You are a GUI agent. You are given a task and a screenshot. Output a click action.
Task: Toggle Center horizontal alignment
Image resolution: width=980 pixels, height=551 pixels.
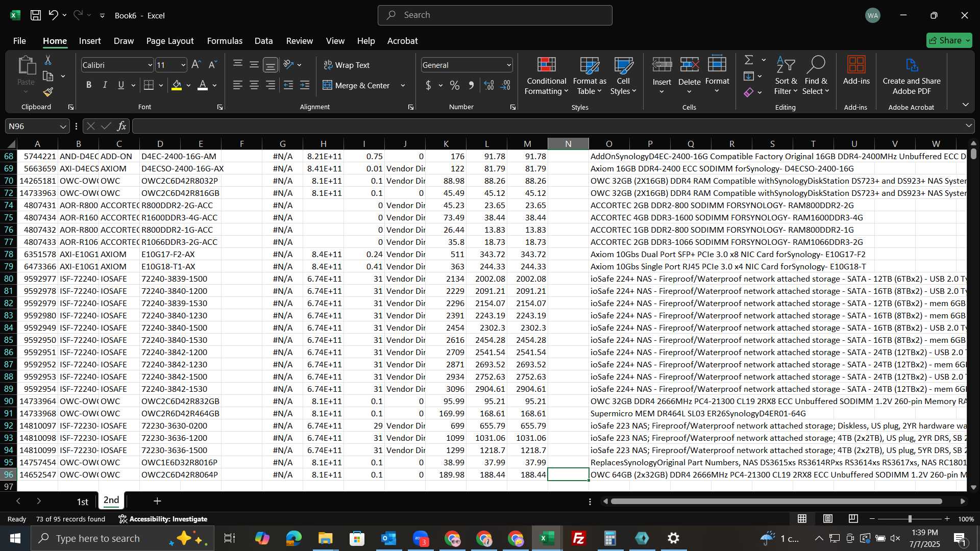(254, 85)
